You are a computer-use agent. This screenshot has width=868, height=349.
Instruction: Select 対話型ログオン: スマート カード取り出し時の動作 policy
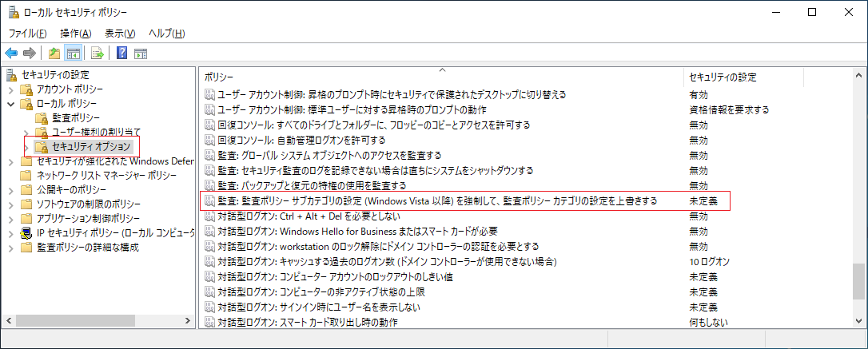point(308,321)
